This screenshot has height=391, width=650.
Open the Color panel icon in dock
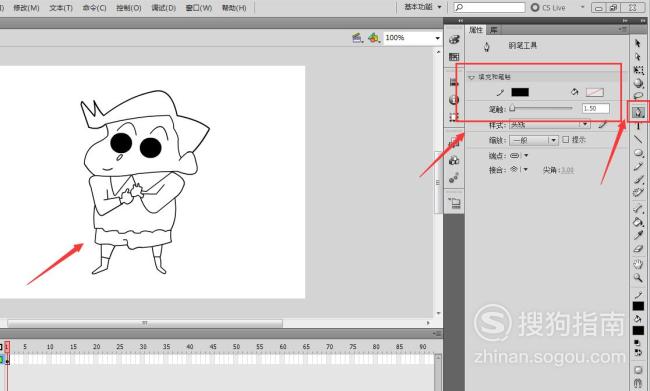point(454,39)
